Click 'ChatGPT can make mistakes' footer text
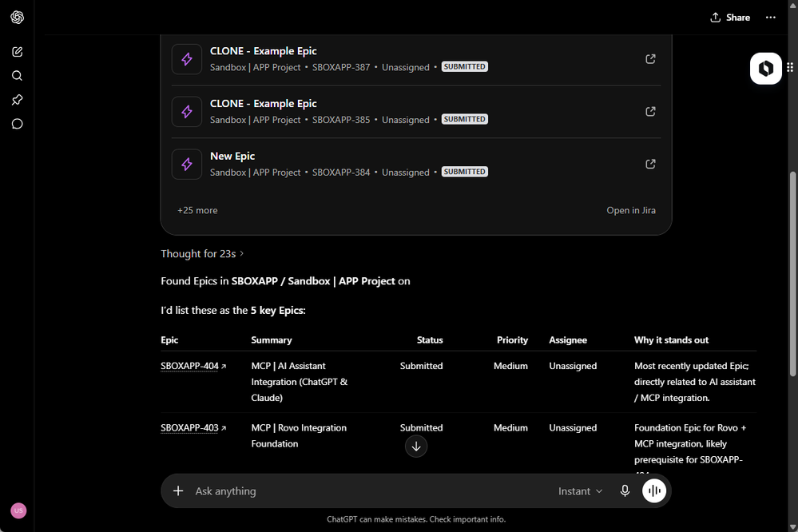 pos(416,519)
